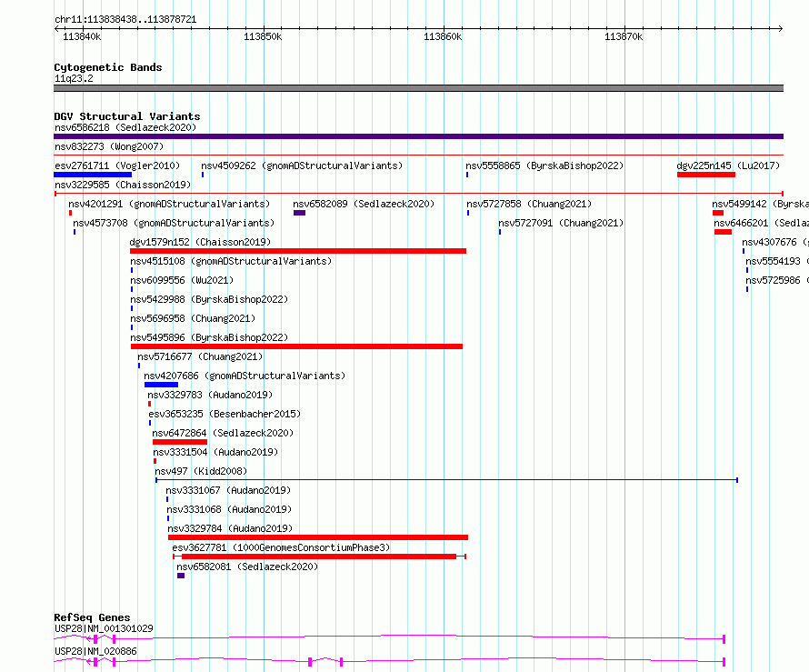The image size is (809, 672).
Task: Click nsv6582081 (Sedlazeck2020) label
Action: click(x=247, y=567)
